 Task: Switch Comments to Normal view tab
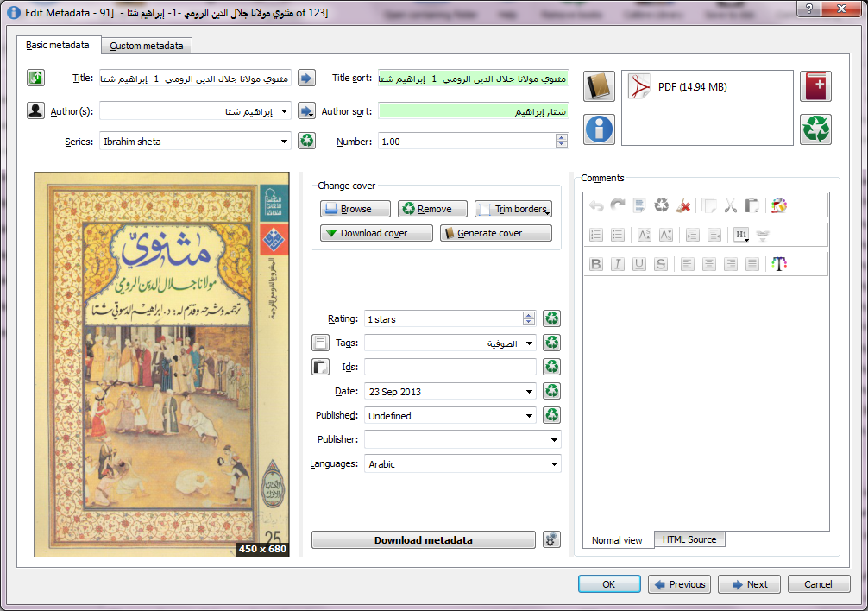click(617, 540)
